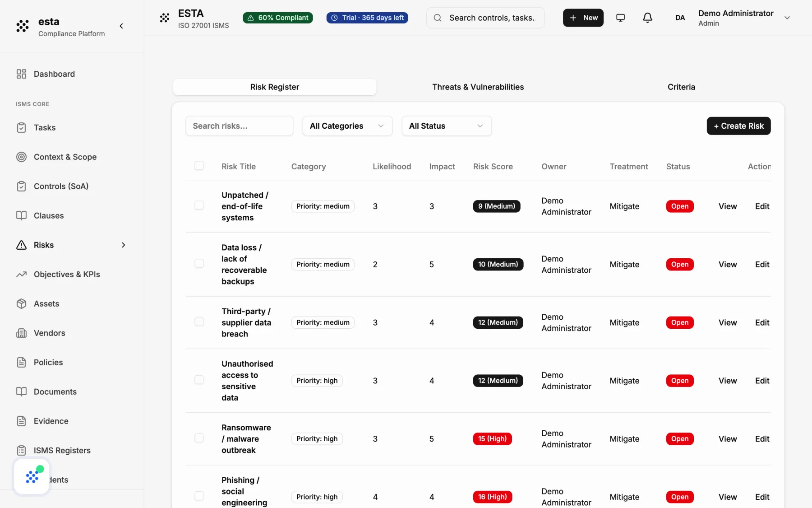
Task: Open the All Status dropdown
Action: point(447,126)
